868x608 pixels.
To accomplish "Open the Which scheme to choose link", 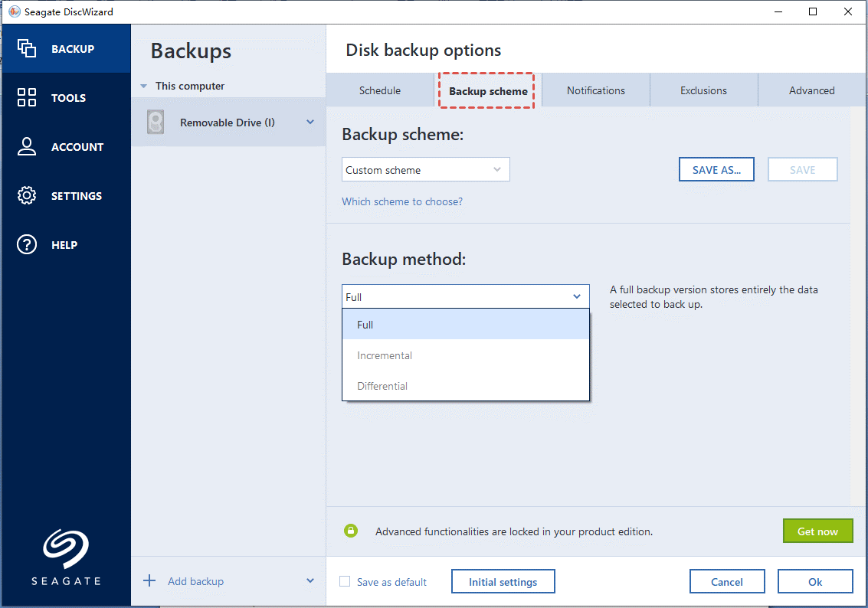I will click(402, 201).
